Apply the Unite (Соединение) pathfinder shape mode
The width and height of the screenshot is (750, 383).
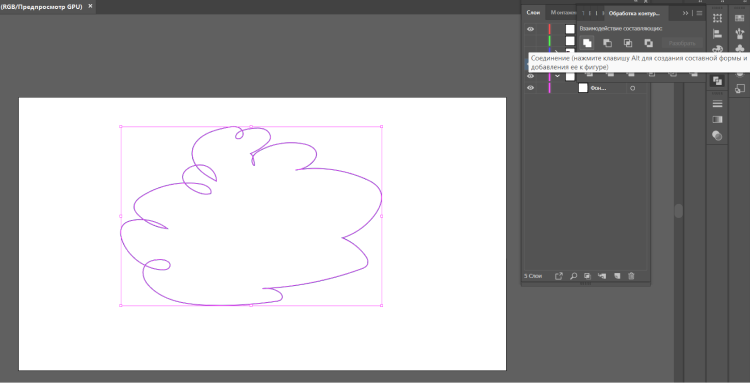click(587, 43)
